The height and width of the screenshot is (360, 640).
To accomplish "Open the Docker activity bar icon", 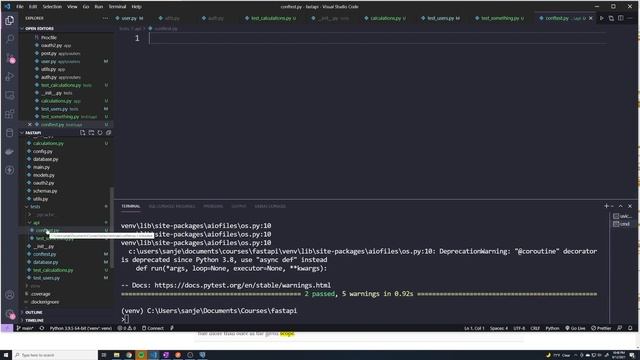I will (x=9, y=151).
